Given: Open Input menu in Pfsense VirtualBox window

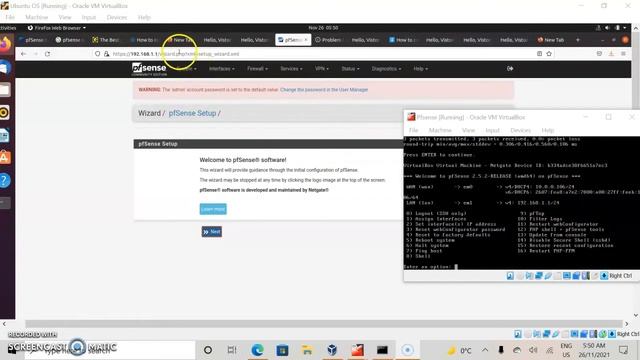Looking at the screenshot, I should click(x=492, y=130).
